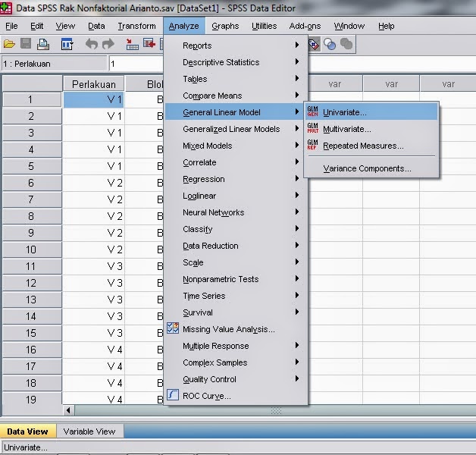
Task: Open the Help menu
Action: click(x=386, y=26)
